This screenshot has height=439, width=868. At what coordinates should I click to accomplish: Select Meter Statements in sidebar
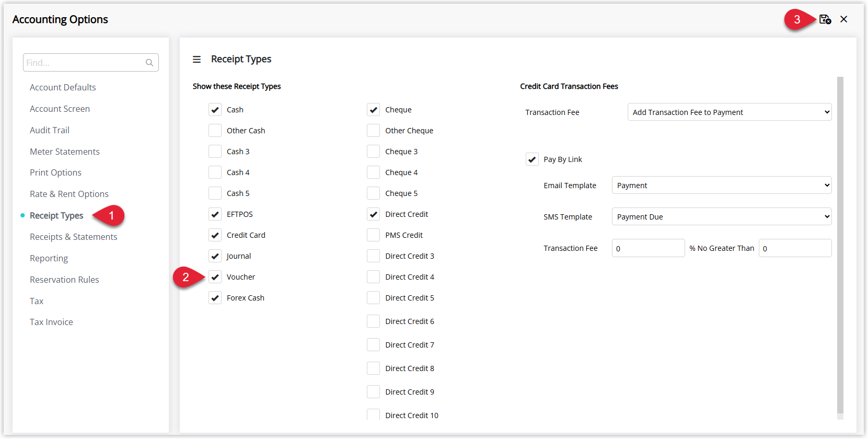65,152
